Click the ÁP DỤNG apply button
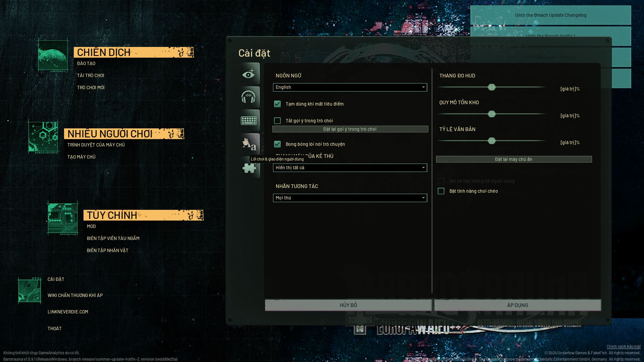644x362 pixels. click(x=517, y=305)
